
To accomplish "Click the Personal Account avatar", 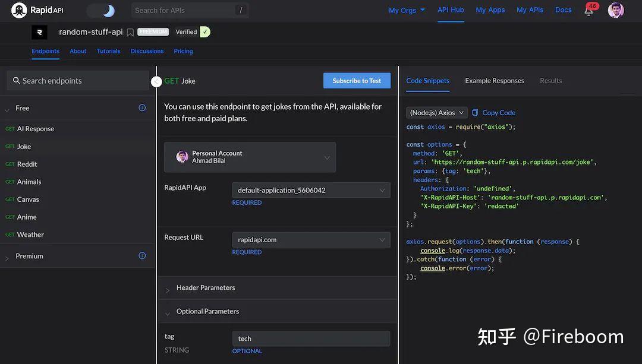I will click(x=182, y=157).
